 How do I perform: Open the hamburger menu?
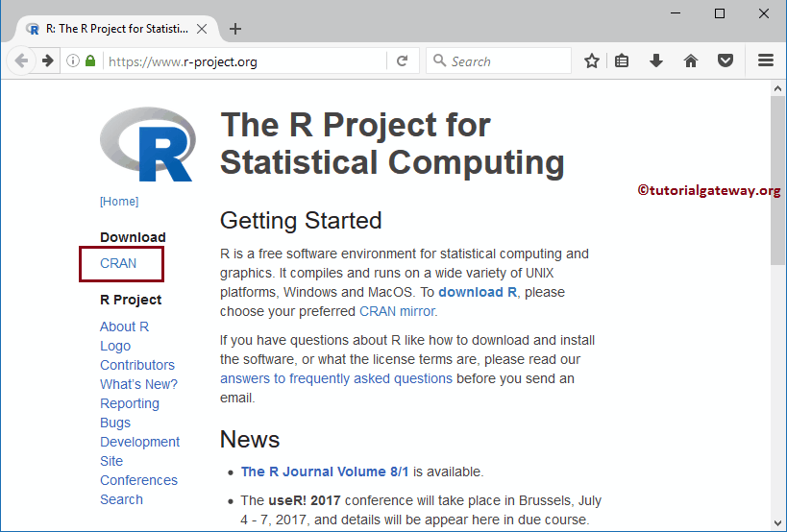[766, 60]
